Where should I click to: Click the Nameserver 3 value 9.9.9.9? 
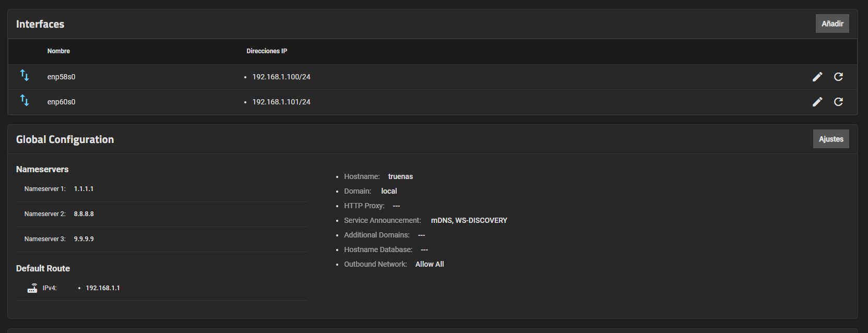[84, 239]
